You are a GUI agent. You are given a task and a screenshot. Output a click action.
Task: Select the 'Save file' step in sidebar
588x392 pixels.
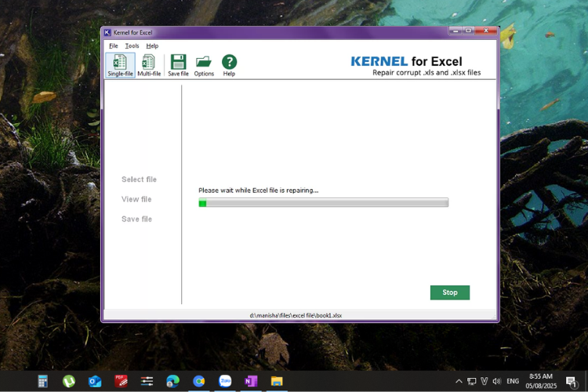136,219
